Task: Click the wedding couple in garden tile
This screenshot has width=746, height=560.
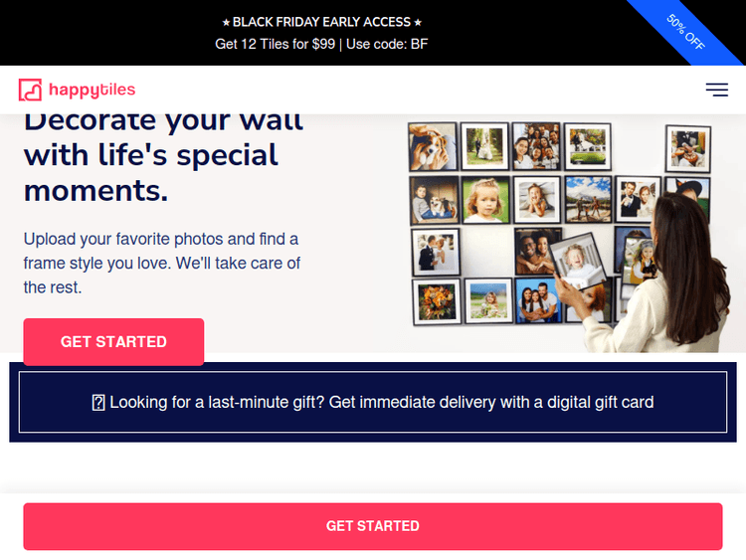Action: 484,146
